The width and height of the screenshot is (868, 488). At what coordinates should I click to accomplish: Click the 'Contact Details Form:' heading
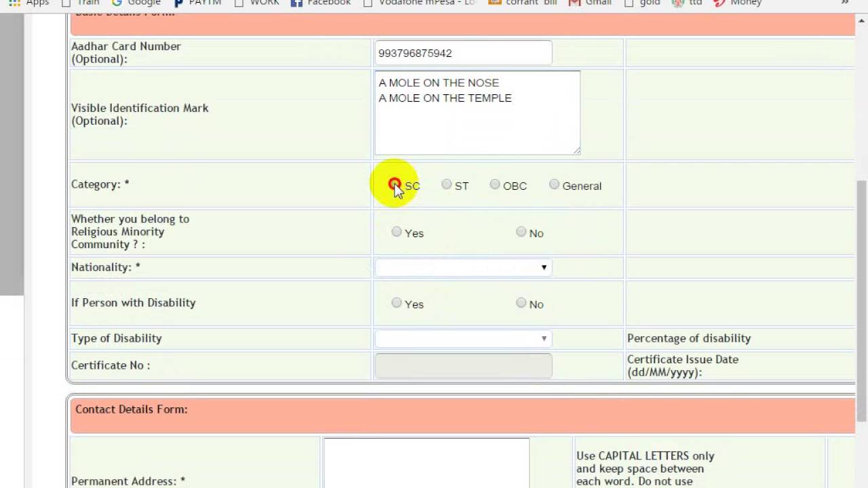pos(132,409)
